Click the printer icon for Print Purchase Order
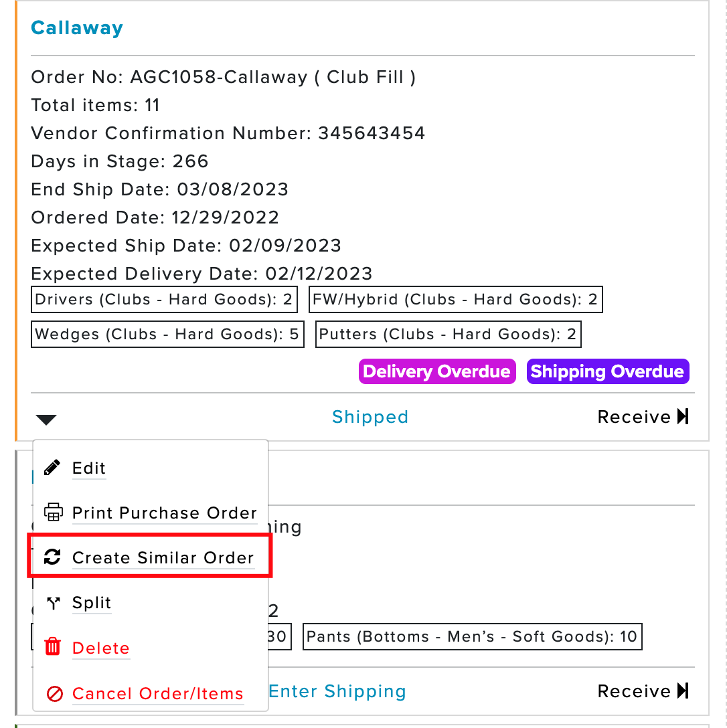Viewport: 727px width, 728px height. (x=53, y=512)
